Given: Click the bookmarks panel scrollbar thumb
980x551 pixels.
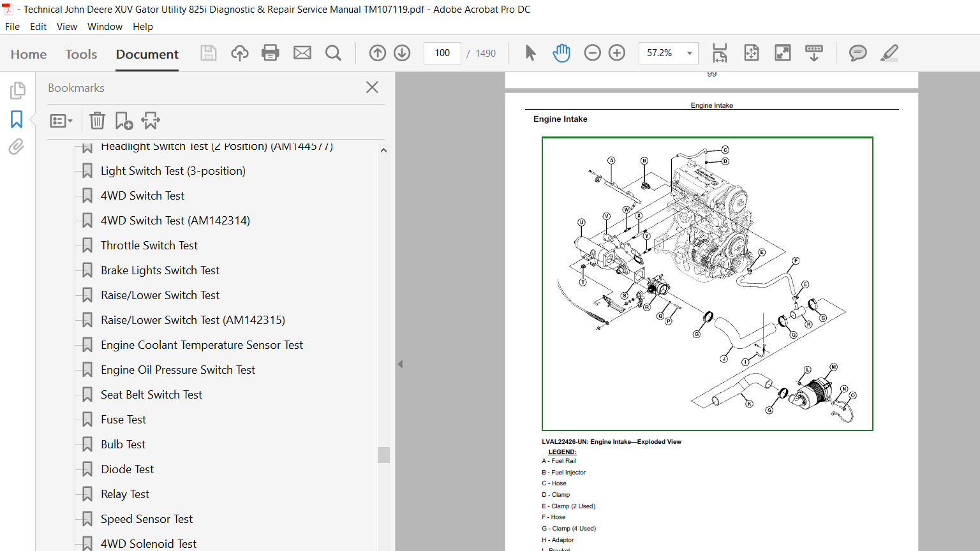Looking at the screenshot, I should point(383,455).
